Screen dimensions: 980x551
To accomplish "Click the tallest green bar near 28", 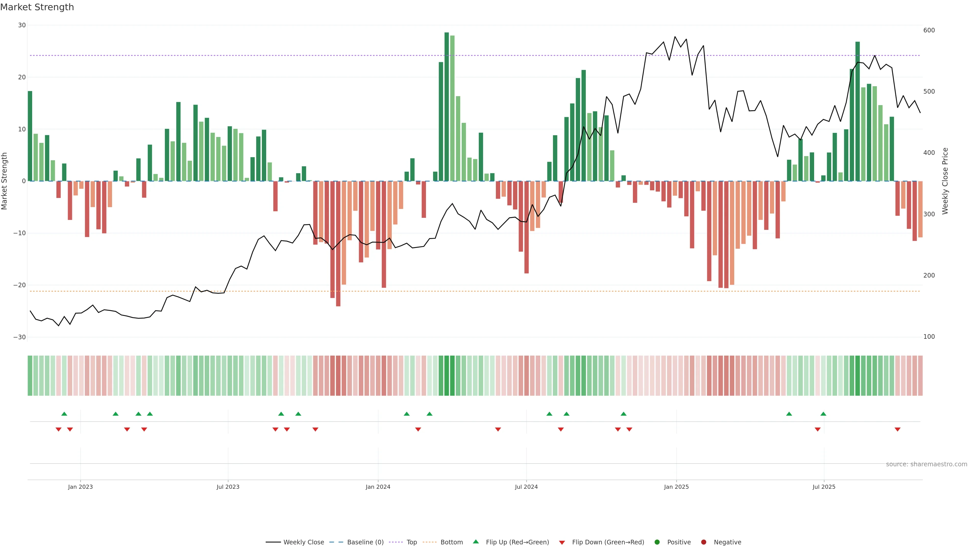I will coord(447,106).
